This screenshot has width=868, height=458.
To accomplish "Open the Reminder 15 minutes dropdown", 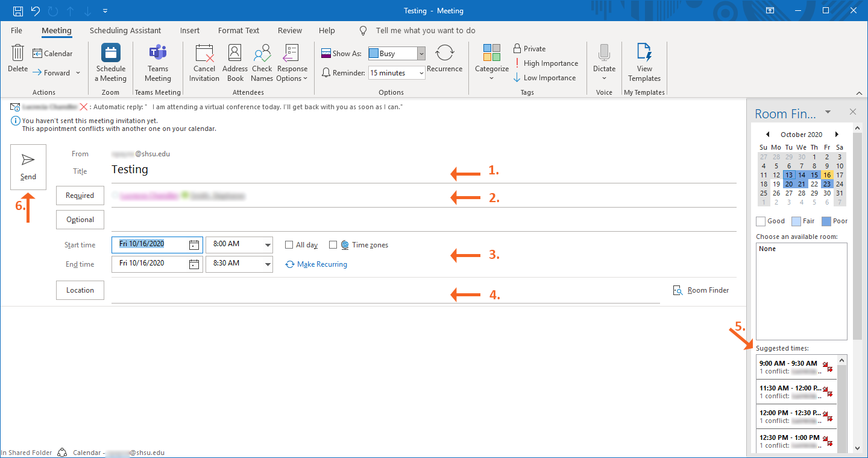I will 421,73.
